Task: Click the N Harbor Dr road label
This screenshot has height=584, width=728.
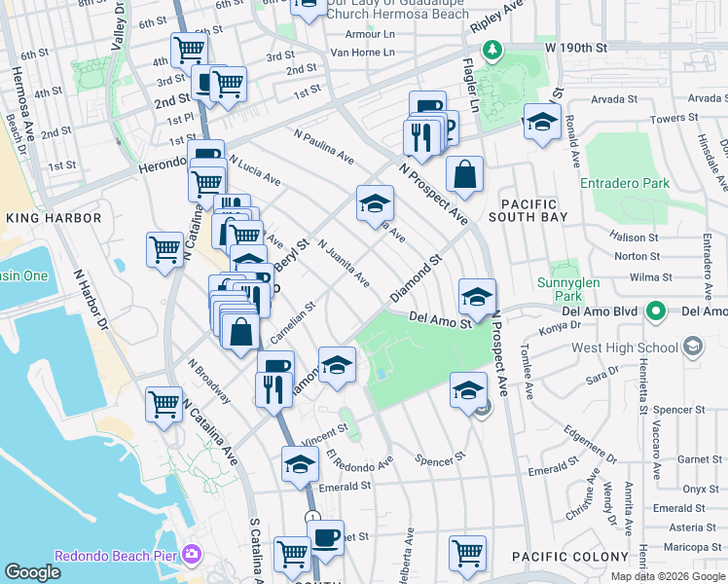Action: (91, 300)
